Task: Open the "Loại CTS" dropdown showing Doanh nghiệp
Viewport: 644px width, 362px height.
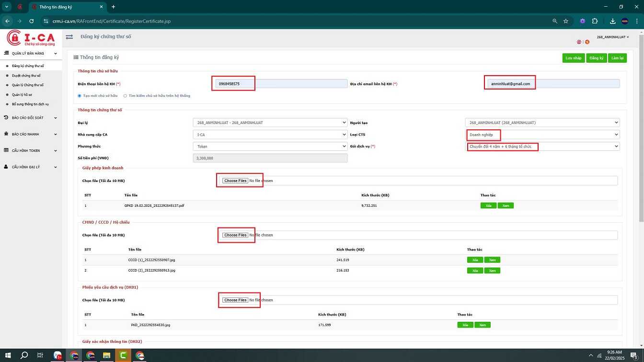Action: (x=542, y=135)
